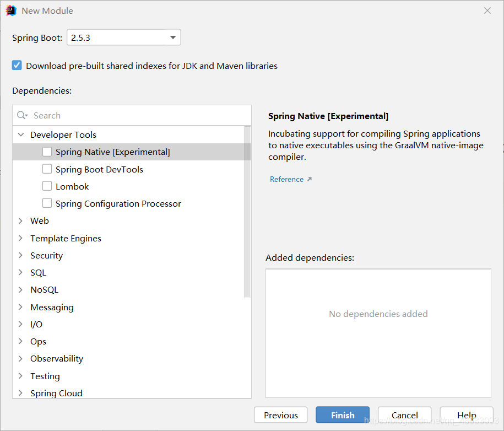Toggle Download pre-built shared indexes checkbox

point(17,65)
